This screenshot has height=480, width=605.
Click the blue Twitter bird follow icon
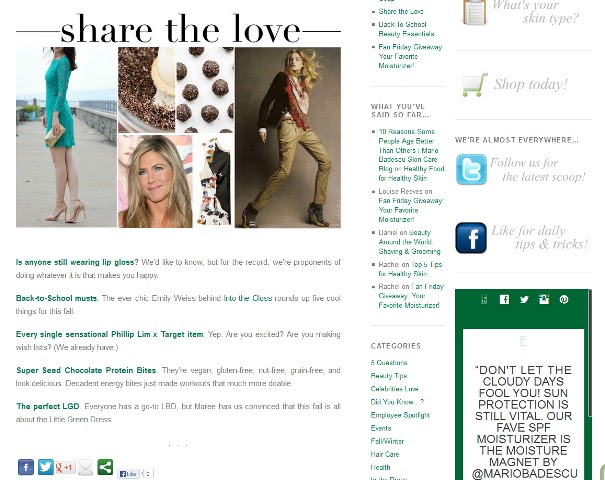click(x=471, y=169)
